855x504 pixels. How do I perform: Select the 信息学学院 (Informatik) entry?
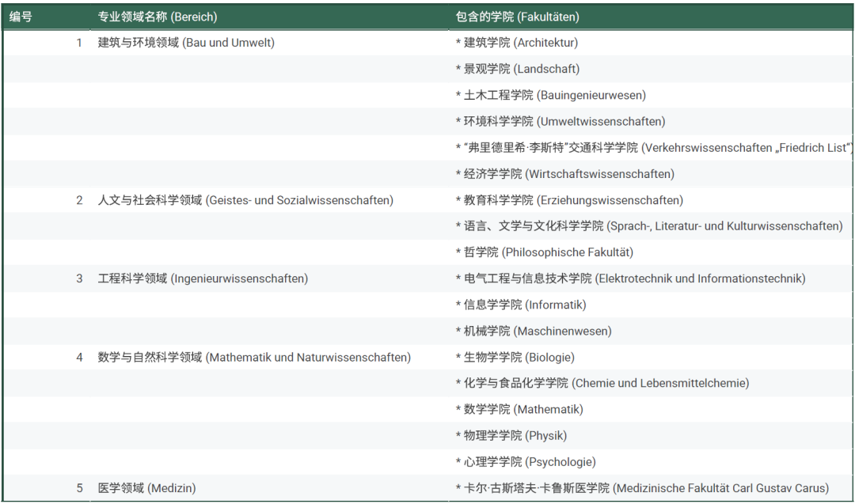521,305
